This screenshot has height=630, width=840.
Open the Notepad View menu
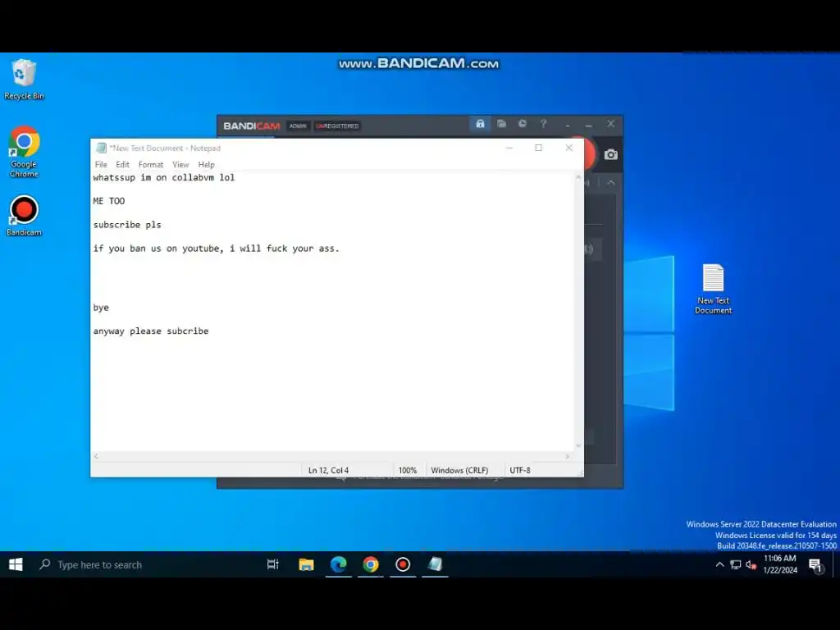click(180, 164)
